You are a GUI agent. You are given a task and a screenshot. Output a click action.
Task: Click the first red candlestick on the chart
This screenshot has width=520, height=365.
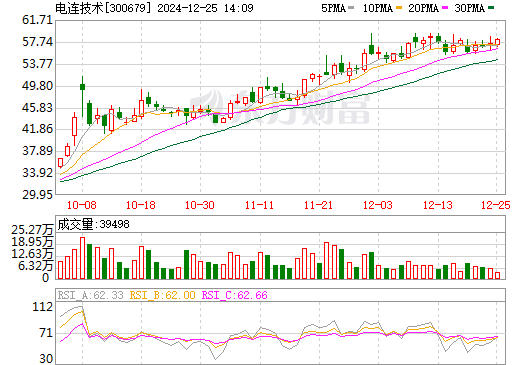pyautogui.click(x=60, y=163)
